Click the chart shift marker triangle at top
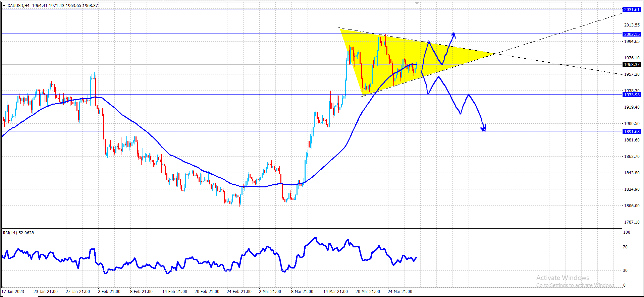This screenshot has height=297, width=644. pyautogui.click(x=417, y=3)
